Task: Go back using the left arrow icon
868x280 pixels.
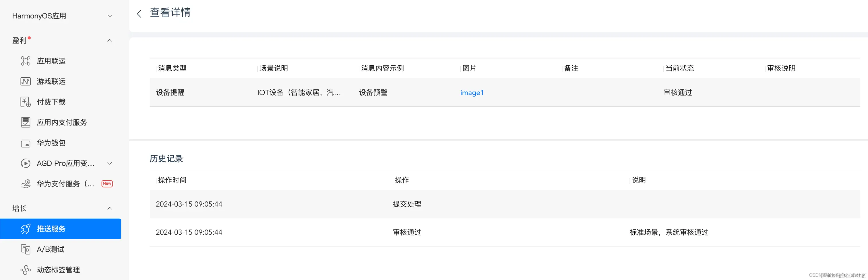Action: 139,14
